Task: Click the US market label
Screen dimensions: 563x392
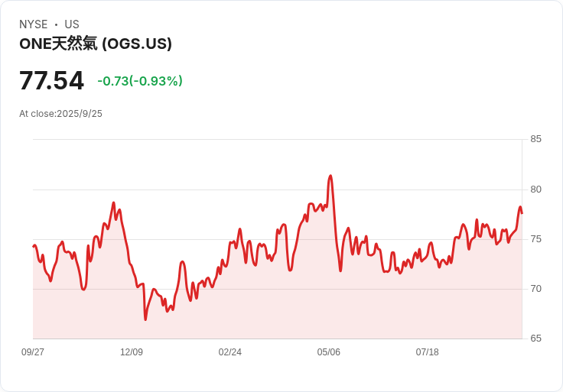Action: coord(72,24)
